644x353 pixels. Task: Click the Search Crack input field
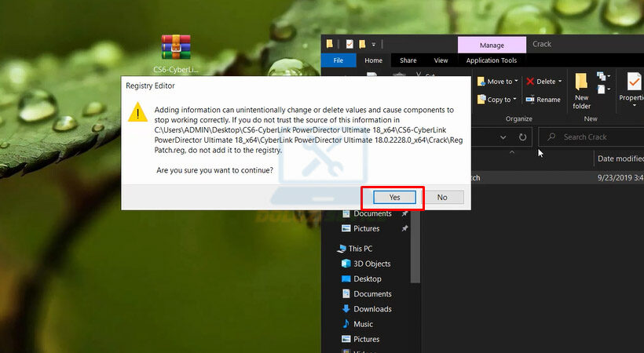pyautogui.click(x=597, y=137)
